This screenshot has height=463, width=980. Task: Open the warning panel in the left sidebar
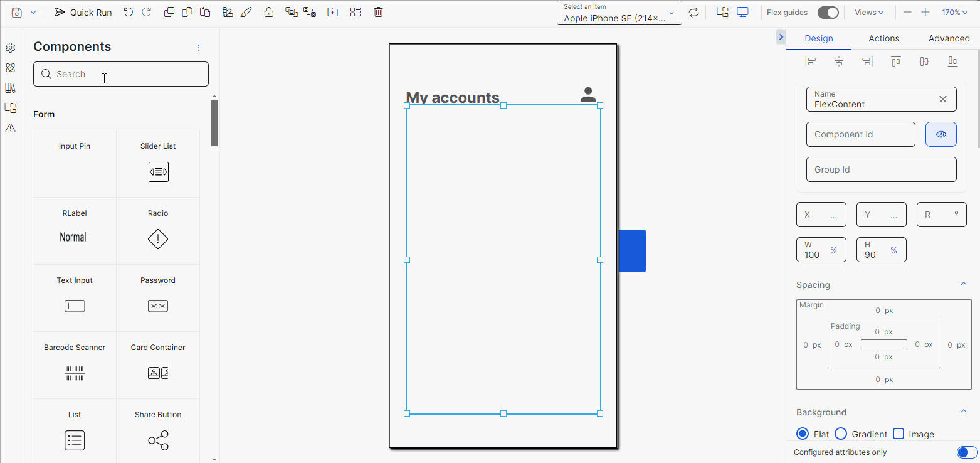tap(10, 128)
